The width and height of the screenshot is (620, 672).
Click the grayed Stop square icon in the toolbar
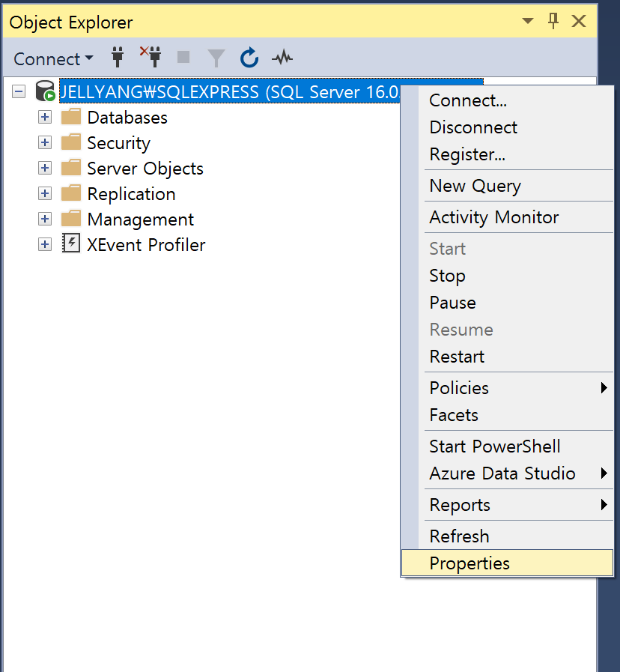183,57
